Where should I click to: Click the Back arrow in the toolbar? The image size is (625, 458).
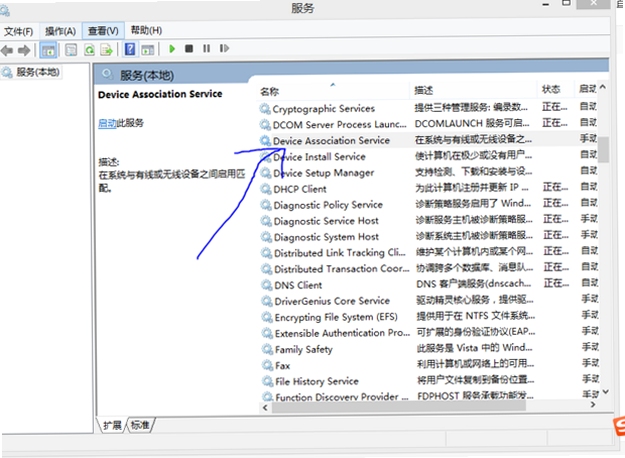coord(7,50)
